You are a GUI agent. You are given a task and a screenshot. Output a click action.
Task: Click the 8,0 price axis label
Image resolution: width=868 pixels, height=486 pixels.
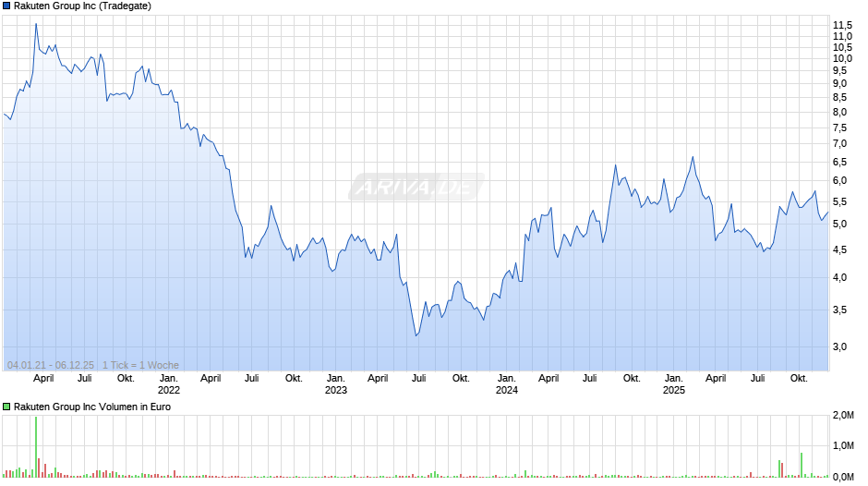tap(839, 112)
